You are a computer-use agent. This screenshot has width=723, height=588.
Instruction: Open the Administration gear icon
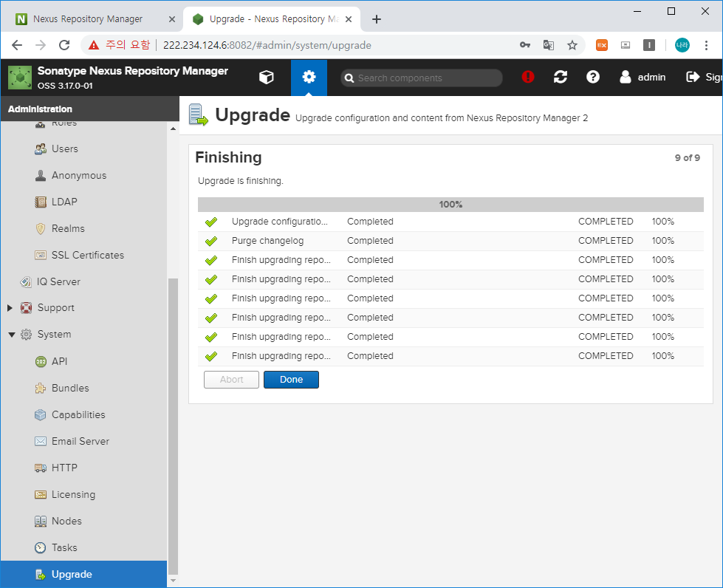(x=309, y=77)
